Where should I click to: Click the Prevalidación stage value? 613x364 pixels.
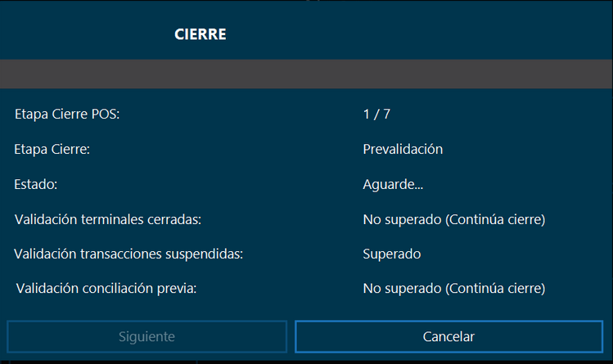point(403,150)
